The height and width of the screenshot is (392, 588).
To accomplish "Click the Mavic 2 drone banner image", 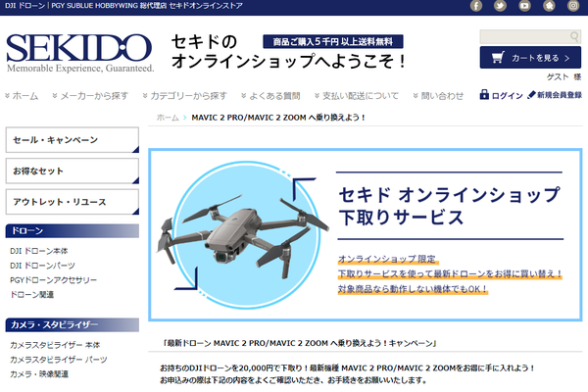I will coord(245,235).
